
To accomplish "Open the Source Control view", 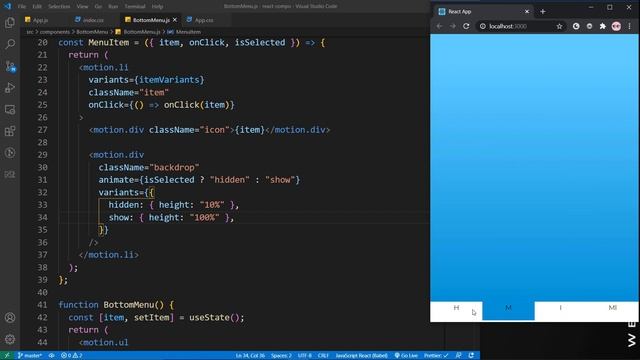I will [x=10, y=66].
